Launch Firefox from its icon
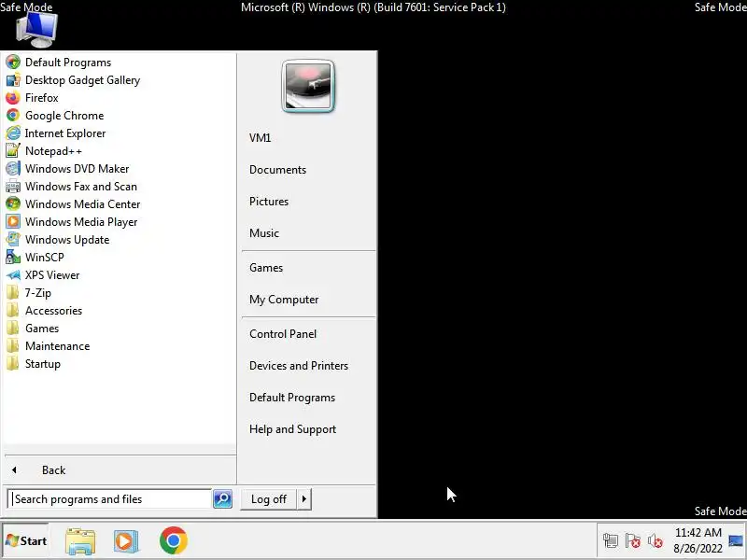Image resolution: width=747 pixels, height=560 pixels. [x=13, y=98]
